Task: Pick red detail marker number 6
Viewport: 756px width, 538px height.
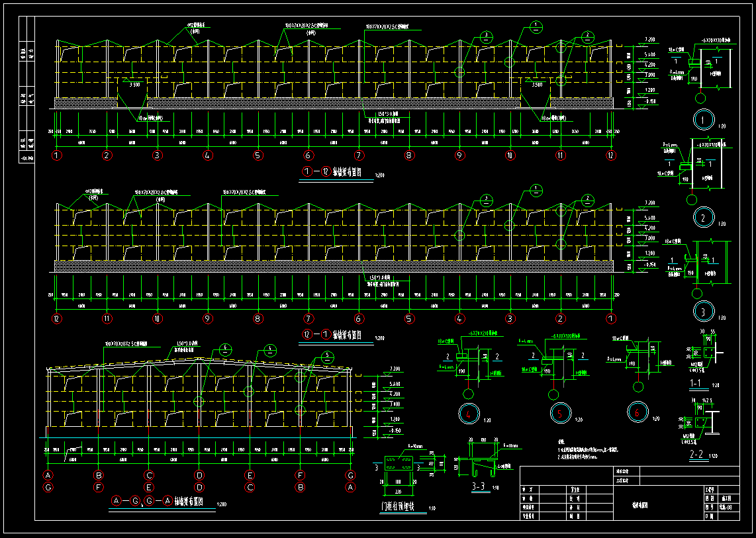Action: tap(638, 412)
